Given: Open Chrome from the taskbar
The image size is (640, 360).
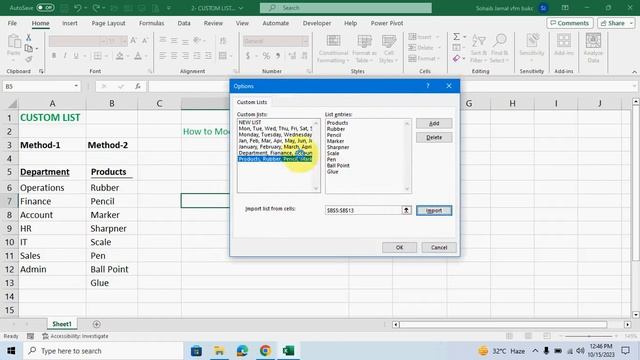Looking at the screenshot, I should tap(265, 351).
